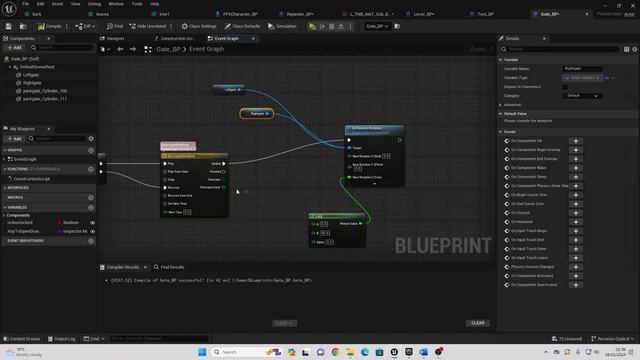This screenshot has width=640, height=360.
Task: Expand the Advanced section in Details
Action: pyautogui.click(x=500, y=105)
